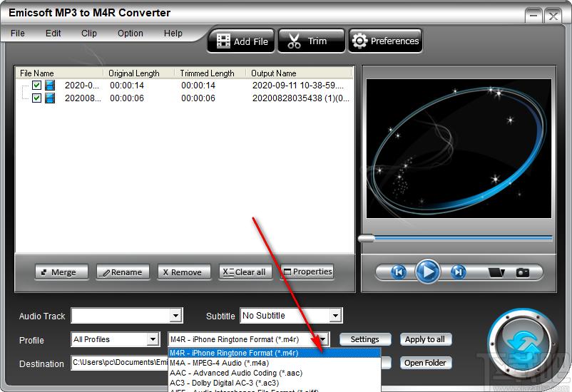The height and width of the screenshot is (392, 572).
Task: Close the converter window
Action: click(x=553, y=16)
